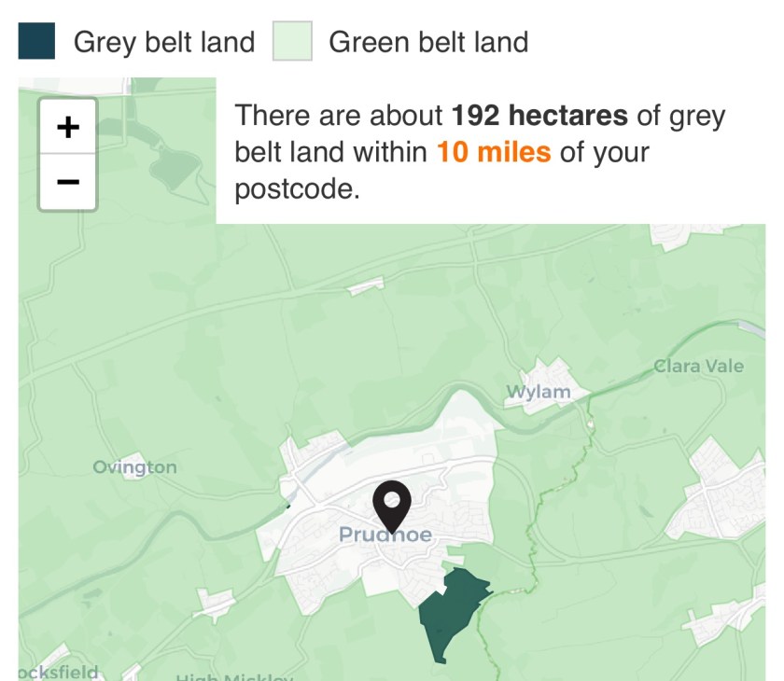Click the High Mickley label at bottom

click(233, 676)
